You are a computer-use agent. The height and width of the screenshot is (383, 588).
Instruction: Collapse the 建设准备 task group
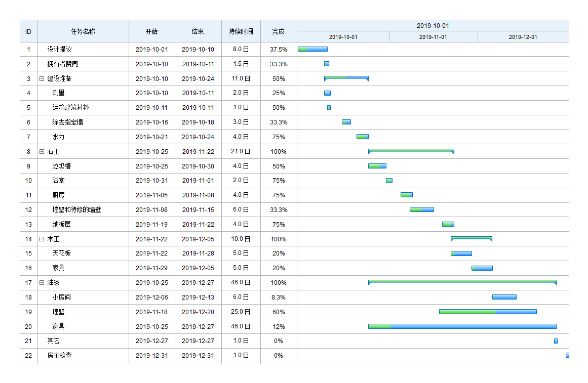tap(42, 79)
